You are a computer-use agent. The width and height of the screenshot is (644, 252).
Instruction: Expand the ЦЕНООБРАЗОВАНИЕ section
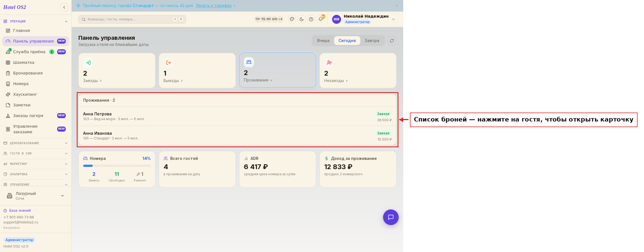coord(36,143)
